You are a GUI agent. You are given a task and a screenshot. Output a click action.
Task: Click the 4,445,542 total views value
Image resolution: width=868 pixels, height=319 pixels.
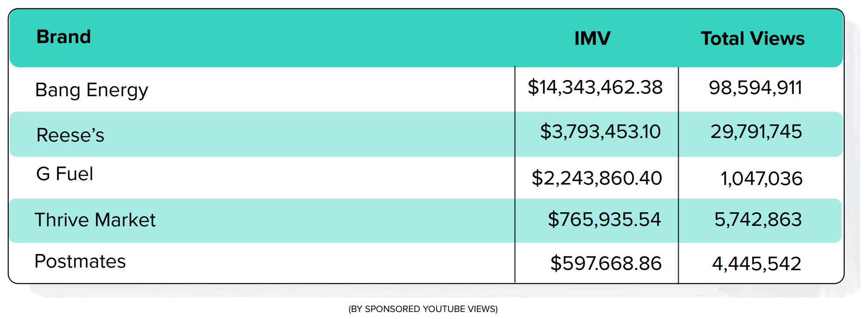click(x=757, y=264)
